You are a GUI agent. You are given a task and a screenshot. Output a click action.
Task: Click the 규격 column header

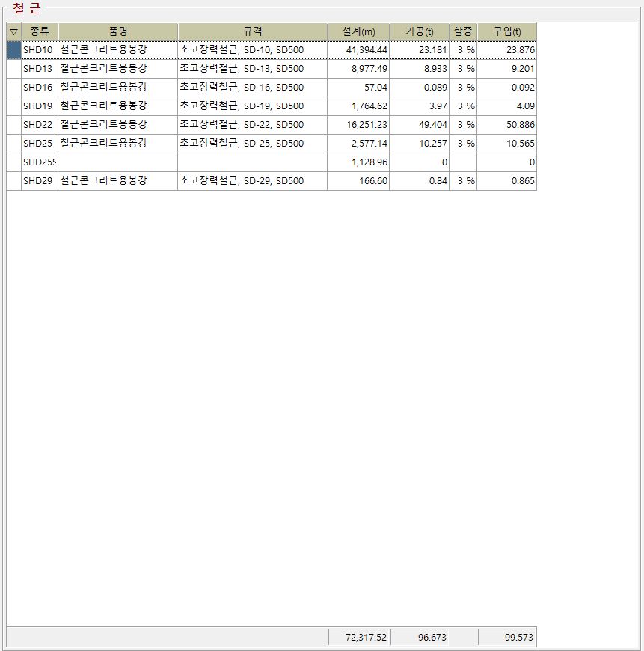253,32
